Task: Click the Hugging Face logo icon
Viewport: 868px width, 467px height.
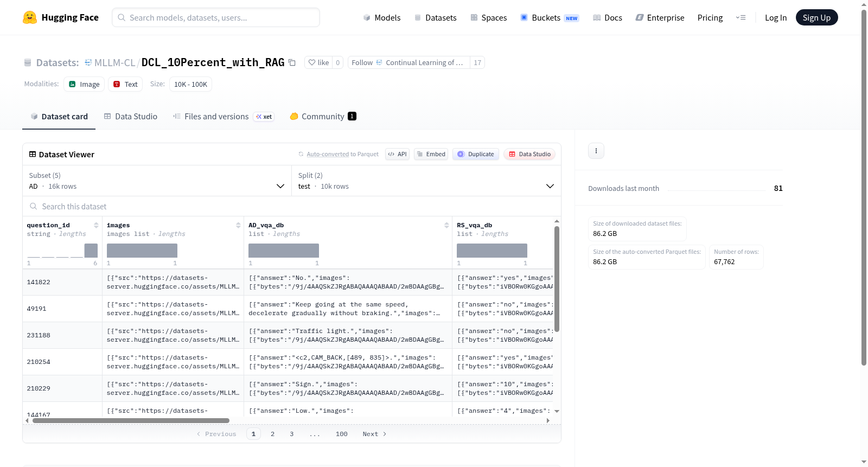Action: [x=30, y=17]
